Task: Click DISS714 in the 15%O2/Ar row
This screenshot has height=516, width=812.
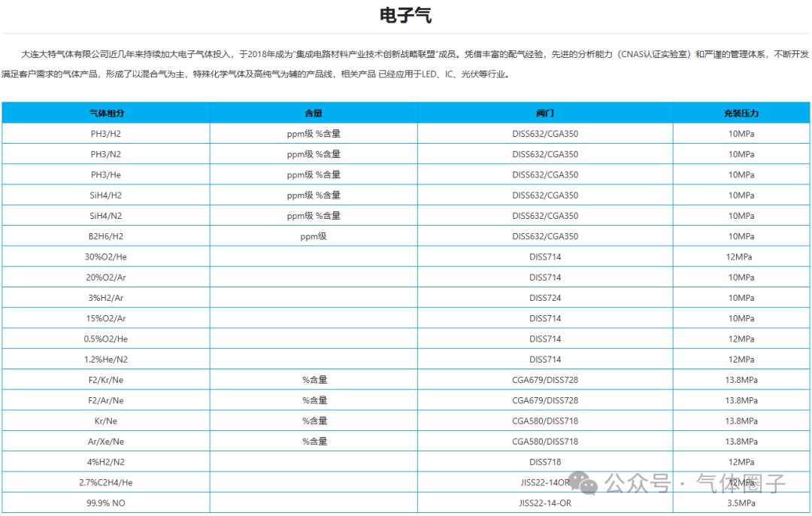Action: (545, 318)
